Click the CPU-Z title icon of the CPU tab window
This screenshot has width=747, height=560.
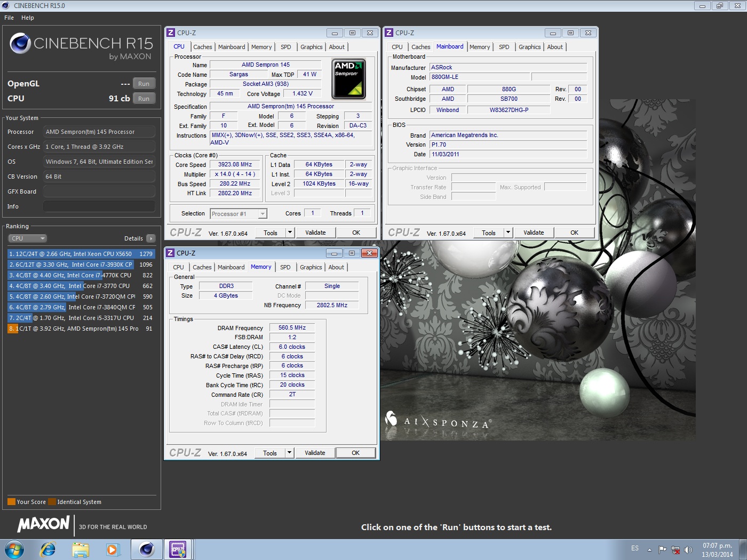click(171, 33)
